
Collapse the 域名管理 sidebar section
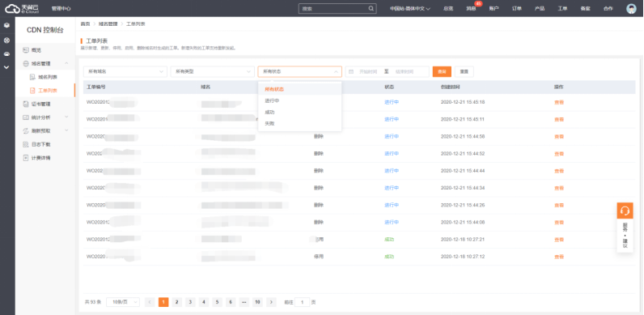(x=66, y=63)
